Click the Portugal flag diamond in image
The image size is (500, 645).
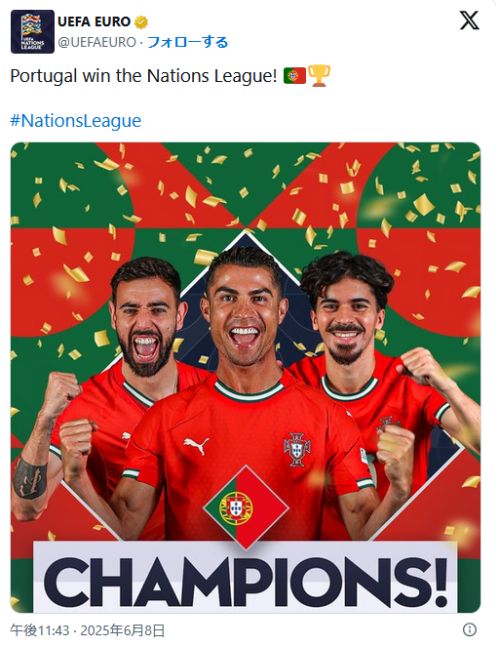pyautogui.click(x=246, y=507)
